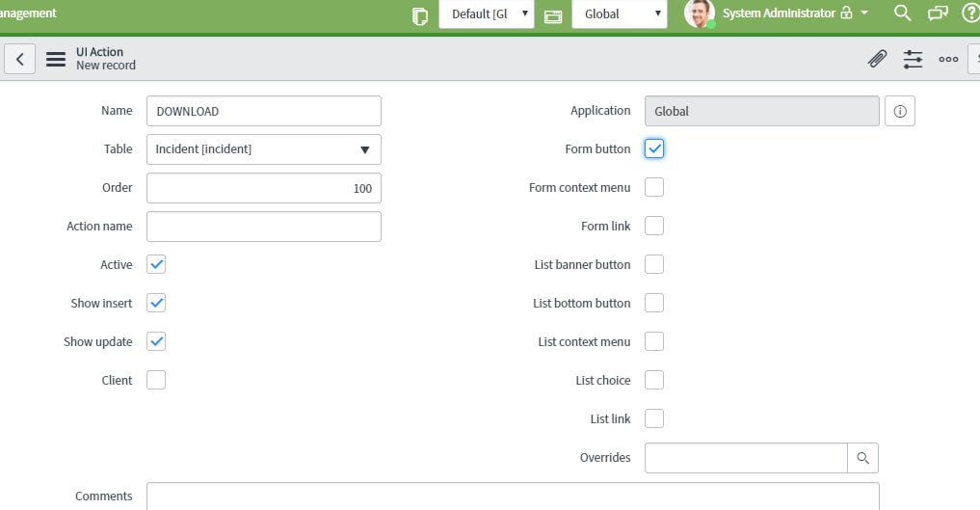980x510 pixels.
Task: Click the update set picker icon
Action: pyautogui.click(x=420, y=15)
